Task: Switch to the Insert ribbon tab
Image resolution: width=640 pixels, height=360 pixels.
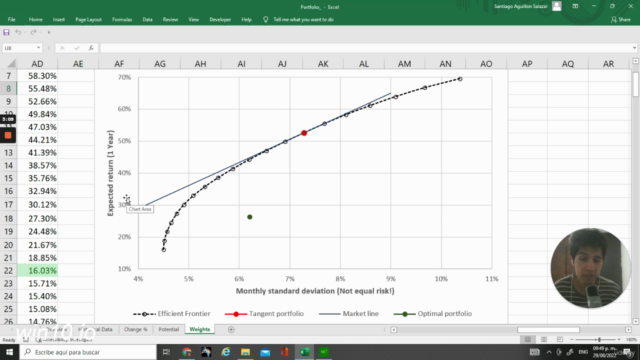Action: pos(59,20)
